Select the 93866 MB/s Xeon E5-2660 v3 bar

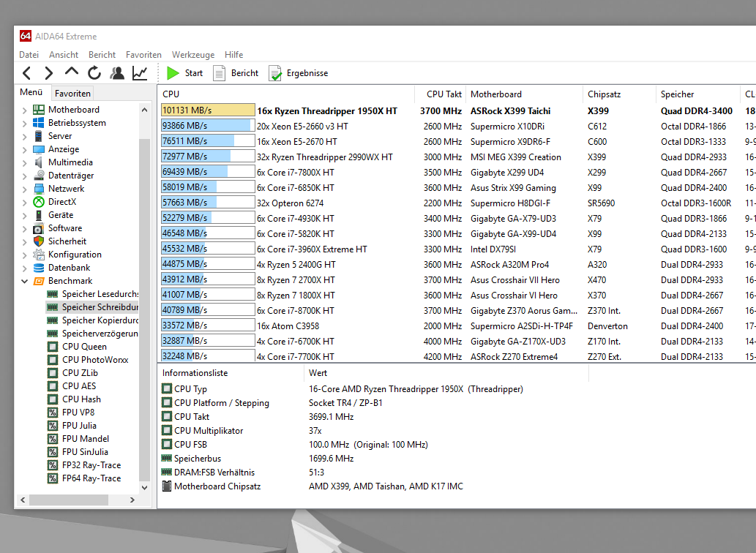pos(208,126)
